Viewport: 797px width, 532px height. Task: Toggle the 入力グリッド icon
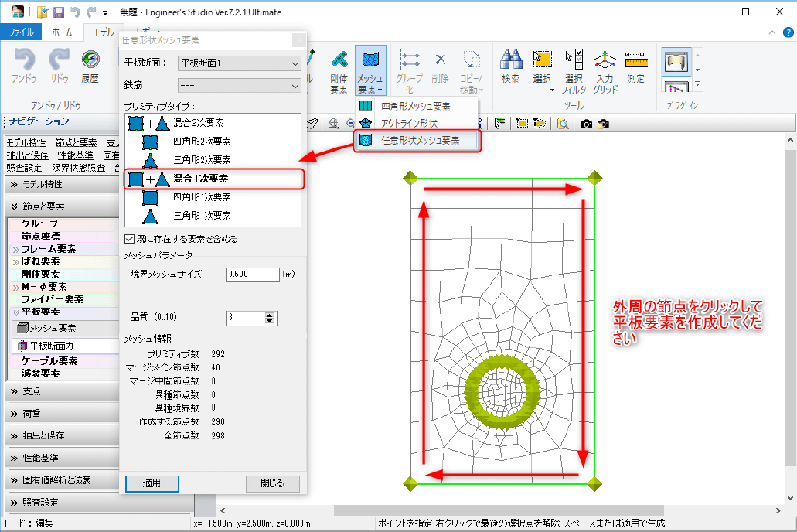(605, 71)
